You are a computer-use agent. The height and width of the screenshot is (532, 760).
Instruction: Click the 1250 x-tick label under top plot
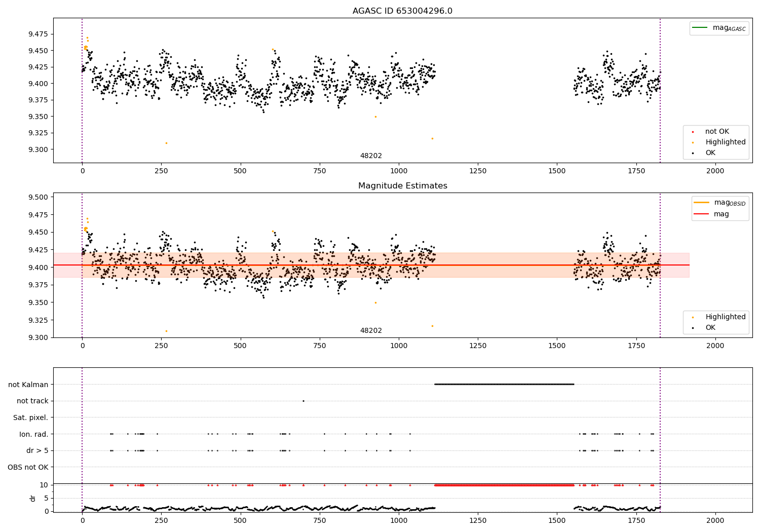pos(478,171)
